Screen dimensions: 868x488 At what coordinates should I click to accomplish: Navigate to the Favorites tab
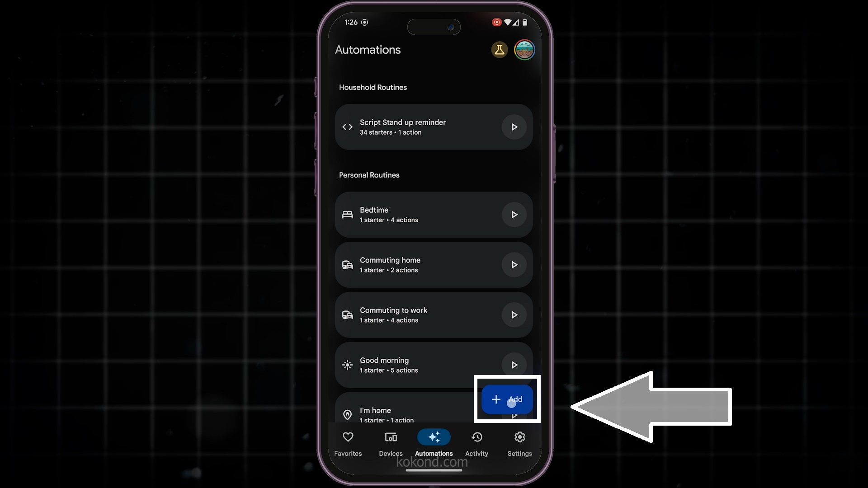(348, 443)
